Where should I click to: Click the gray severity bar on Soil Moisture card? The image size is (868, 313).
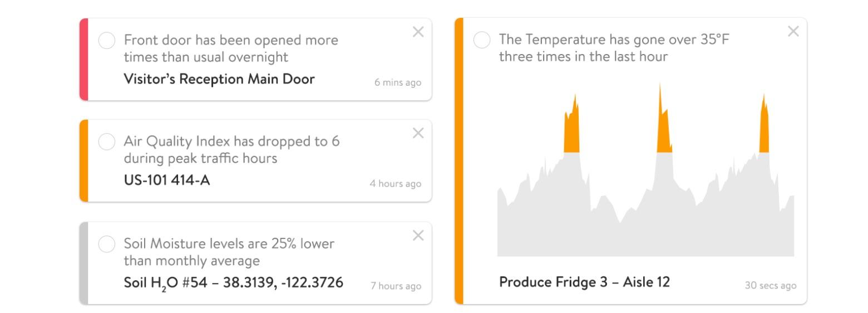pyautogui.click(x=84, y=263)
